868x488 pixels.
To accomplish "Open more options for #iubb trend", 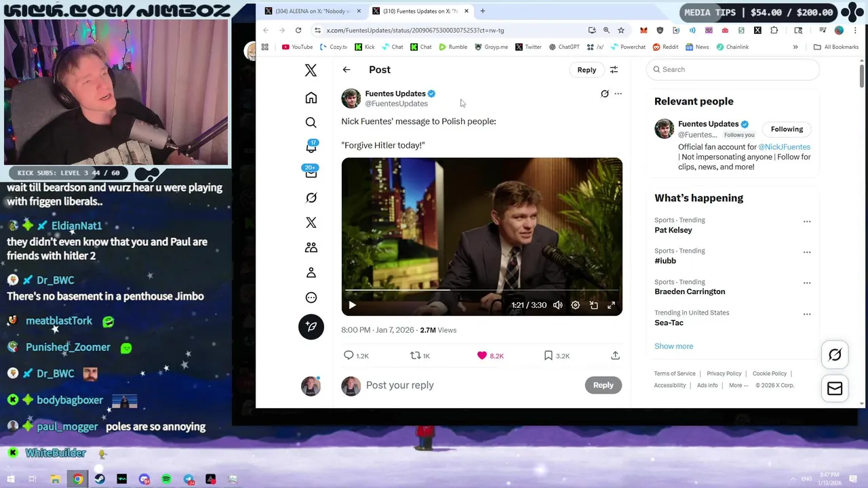I will pyautogui.click(x=807, y=252).
